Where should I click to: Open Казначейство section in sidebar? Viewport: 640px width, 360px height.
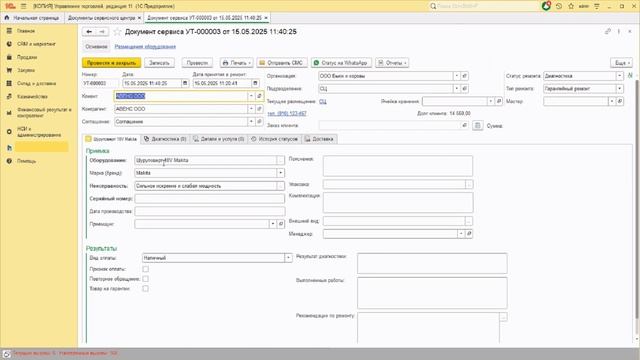32,96
